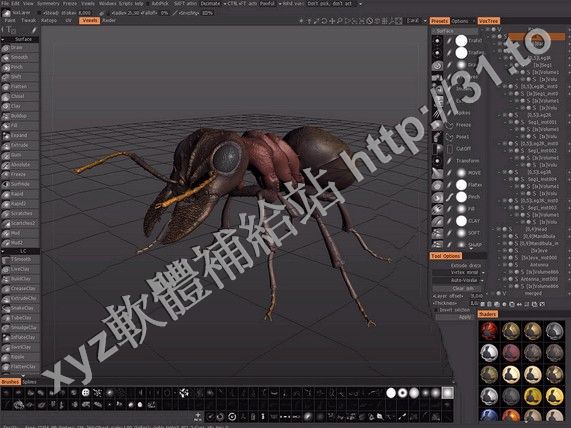
Task: Click the Clear button in Tool Options
Action: [x=458, y=288]
